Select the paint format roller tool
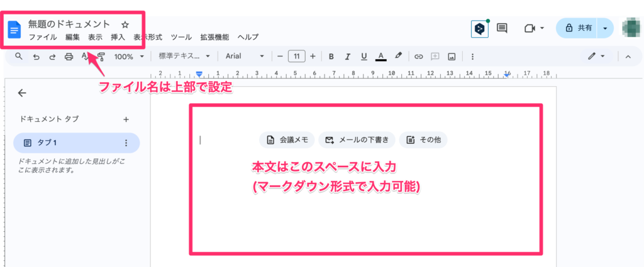This screenshot has height=267, width=644. click(101, 57)
